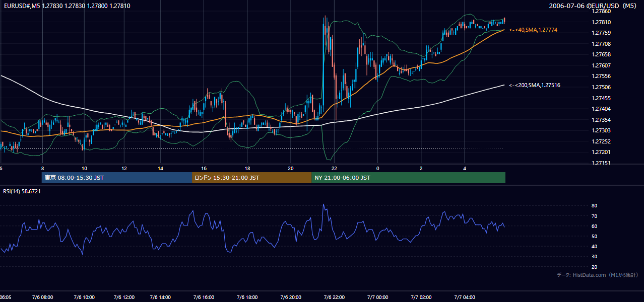
Task: Click the RSI(14) 58.6721 indicator label
Action: pyautogui.click(x=22, y=191)
